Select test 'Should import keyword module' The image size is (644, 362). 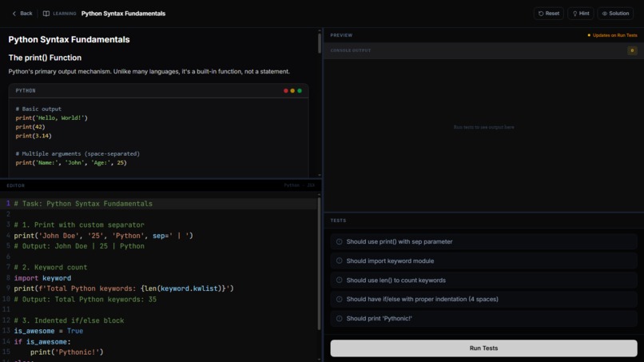pyautogui.click(x=483, y=261)
